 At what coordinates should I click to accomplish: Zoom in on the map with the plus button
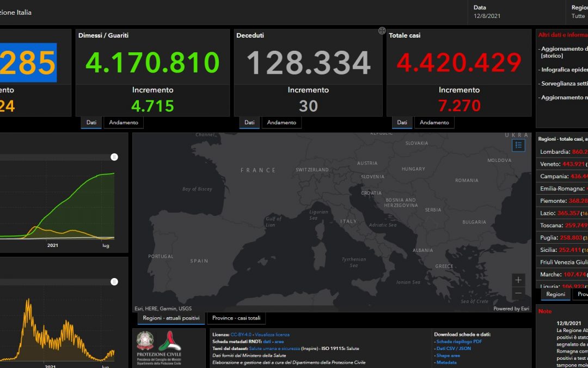point(518,280)
